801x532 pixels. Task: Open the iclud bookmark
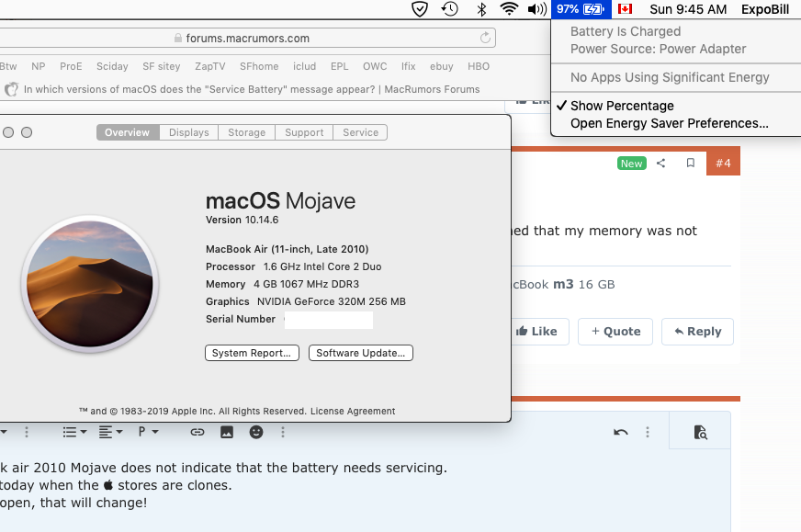tap(304, 66)
